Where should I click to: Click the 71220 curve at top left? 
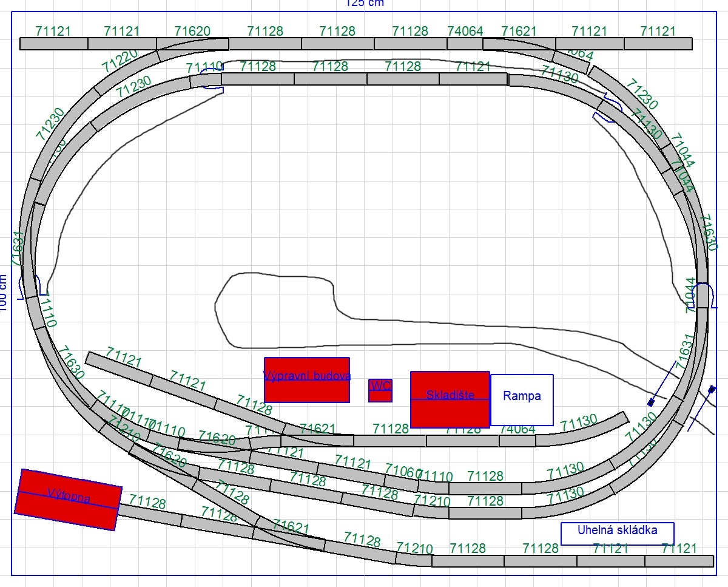click(x=124, y=70)
